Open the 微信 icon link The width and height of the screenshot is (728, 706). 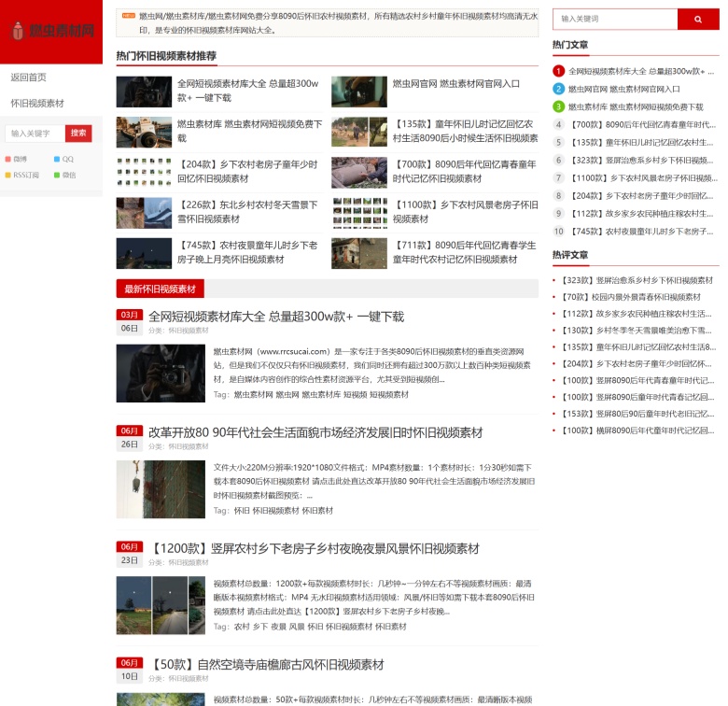pyautogui.click(x=64, y=176)
